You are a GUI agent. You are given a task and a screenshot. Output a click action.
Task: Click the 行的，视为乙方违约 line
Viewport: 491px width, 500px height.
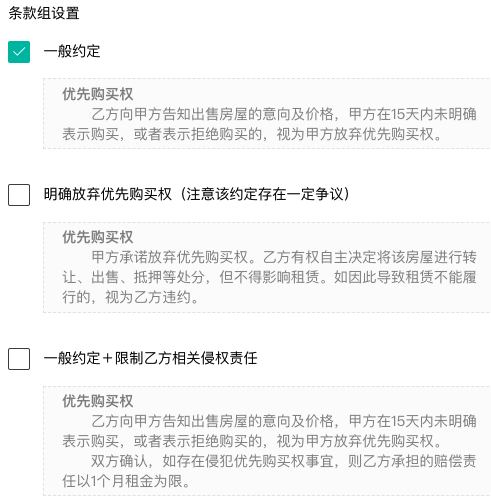tap(131, 297)
